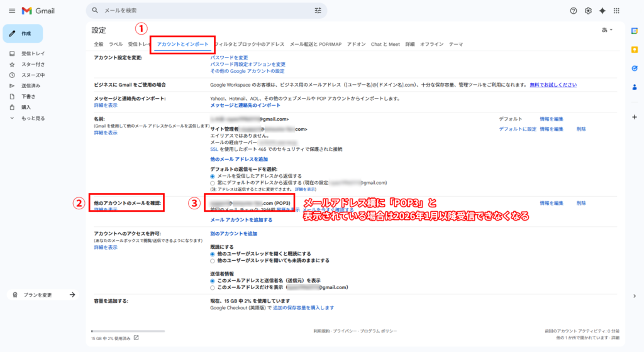The width and height of the screenshot is (644, 352).
Task: Open the Google apps grid
Action: tap(617, 11)
